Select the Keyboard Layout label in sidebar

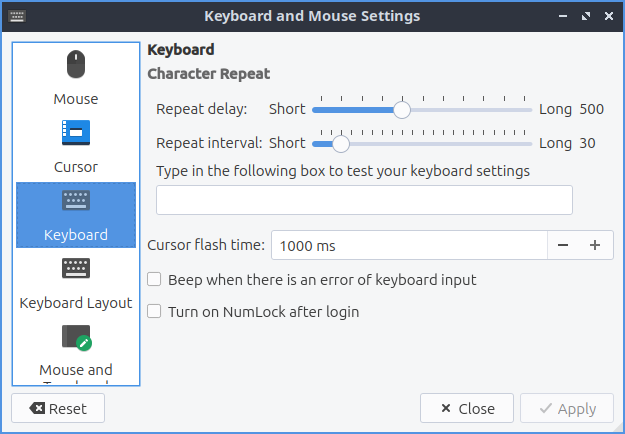click(76, 303)
